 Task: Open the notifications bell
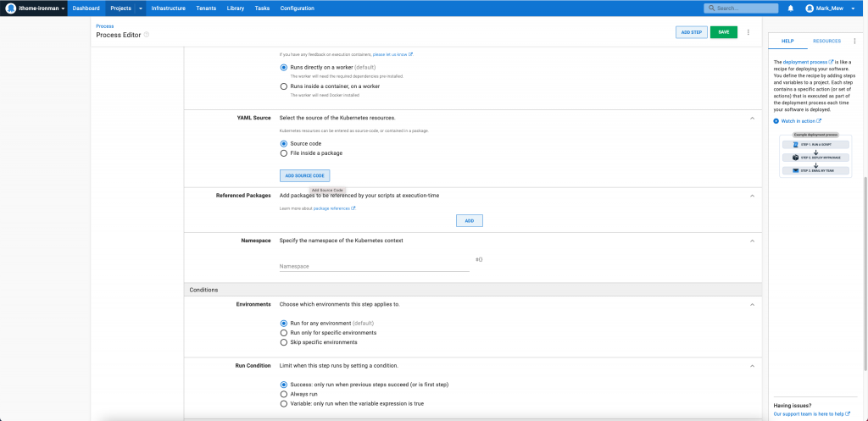(791, 8)
